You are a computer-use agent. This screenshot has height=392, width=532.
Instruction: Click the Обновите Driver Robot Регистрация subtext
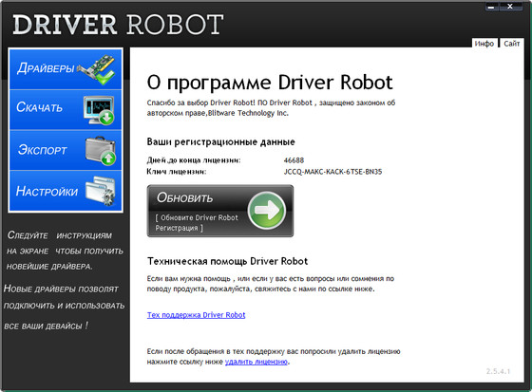coord(197,223)
